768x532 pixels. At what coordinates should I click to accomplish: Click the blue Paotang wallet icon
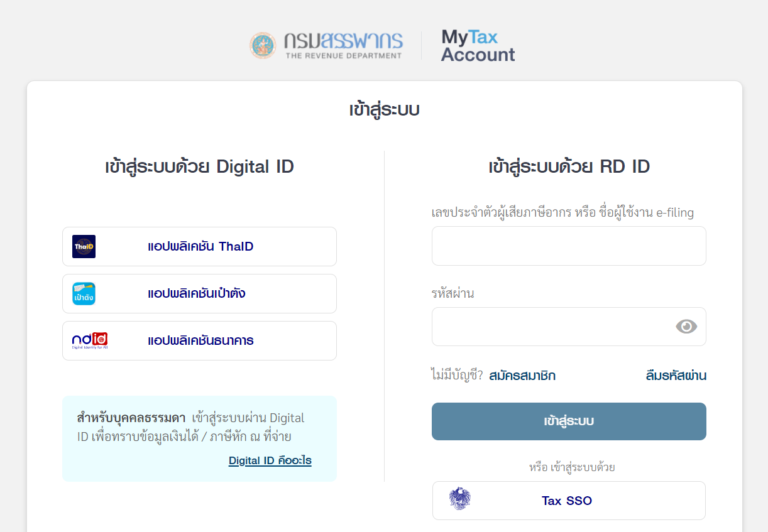pyautogui.click(x=84, y=293)
